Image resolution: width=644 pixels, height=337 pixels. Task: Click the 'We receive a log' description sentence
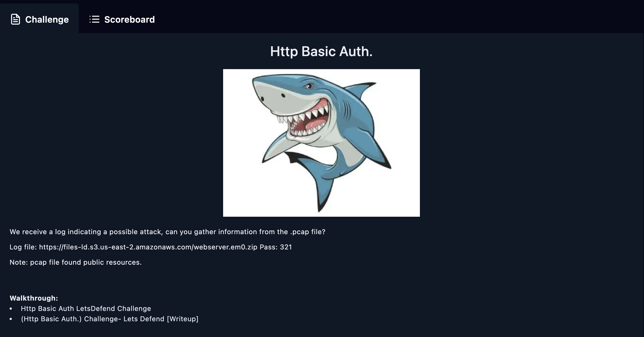167,232
